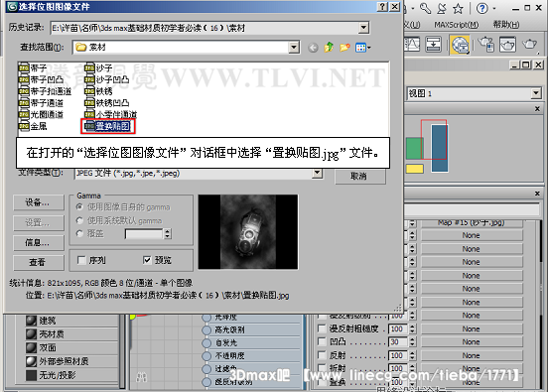Image resolution: width=548 pixels, height=392 pixels.
Task: Select the 带子扣通道 file
Action: pyautogui.click(x=46, y=91)
